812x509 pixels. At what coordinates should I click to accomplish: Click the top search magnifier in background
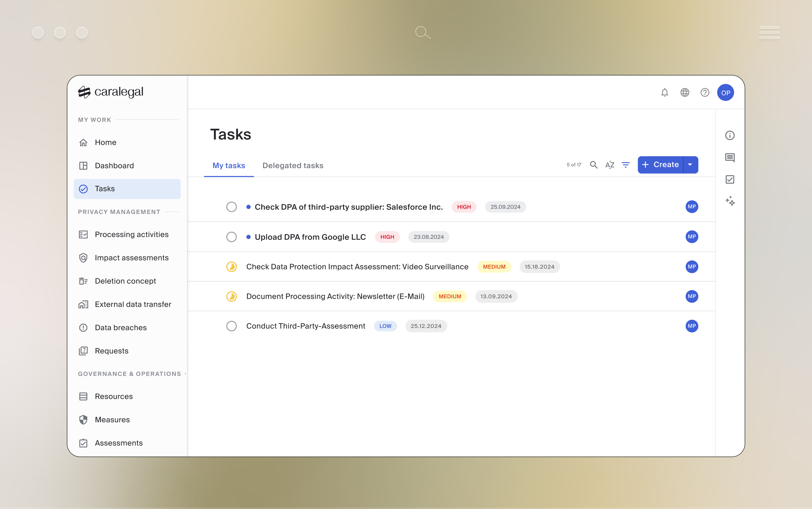[423, 33]
